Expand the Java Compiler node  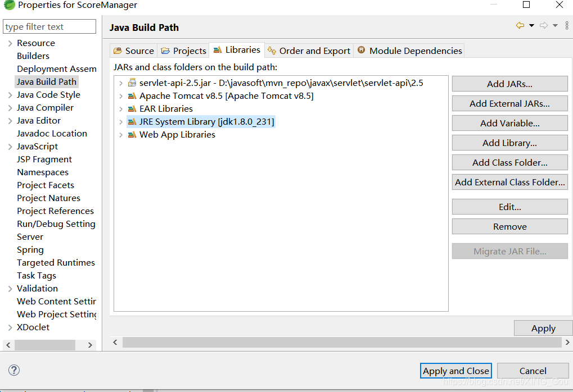[x=10, y=108]
